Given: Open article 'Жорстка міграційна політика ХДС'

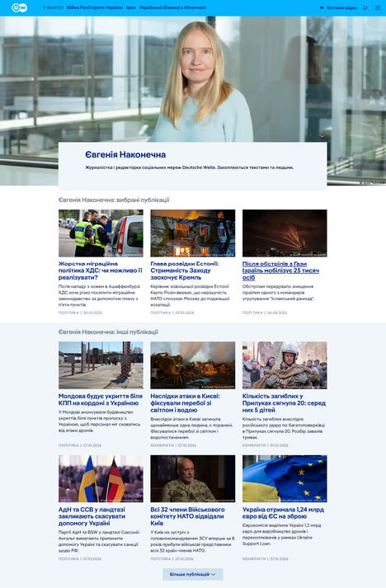Looking at the screenshot, I should pos(101,270).
